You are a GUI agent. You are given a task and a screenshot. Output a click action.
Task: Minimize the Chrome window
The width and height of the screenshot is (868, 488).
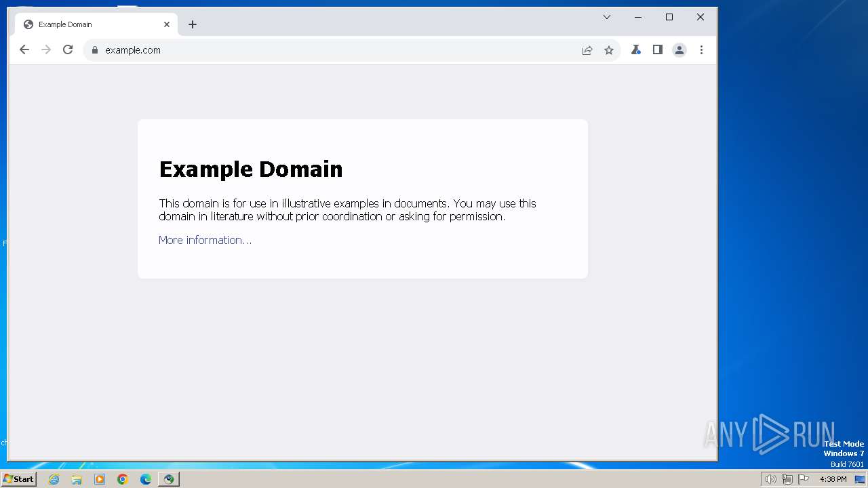(638, 17)
